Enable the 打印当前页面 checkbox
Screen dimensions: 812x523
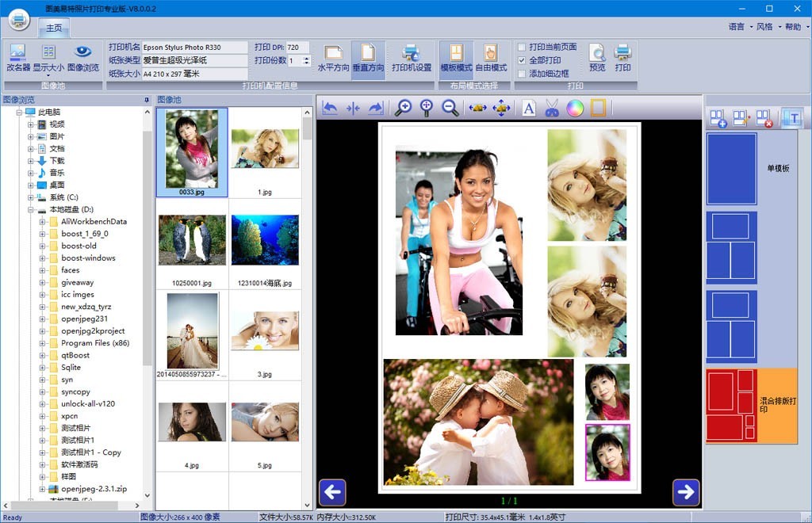(522, 48)
